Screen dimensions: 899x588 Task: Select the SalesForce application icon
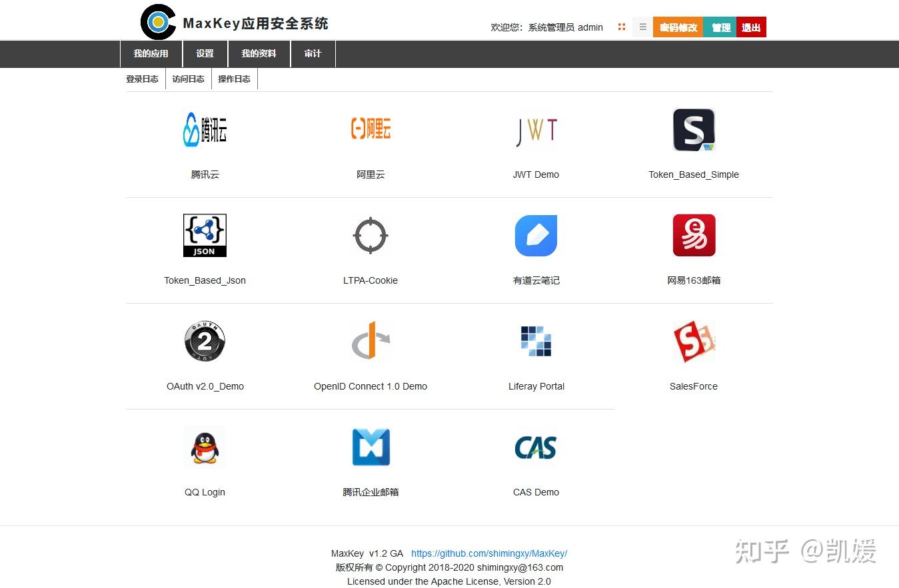[694, 341]
